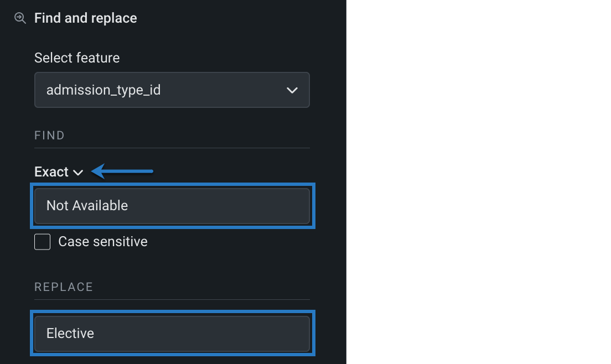The width and height of the screenshot is (611, 364).
Task: Click the text Not Available
Action: [x=87, y=206]
